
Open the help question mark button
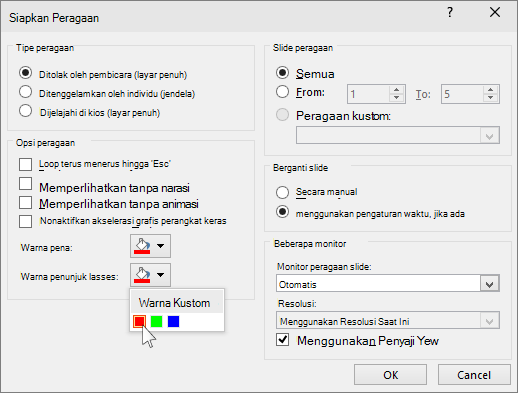(x=450, y=13)
